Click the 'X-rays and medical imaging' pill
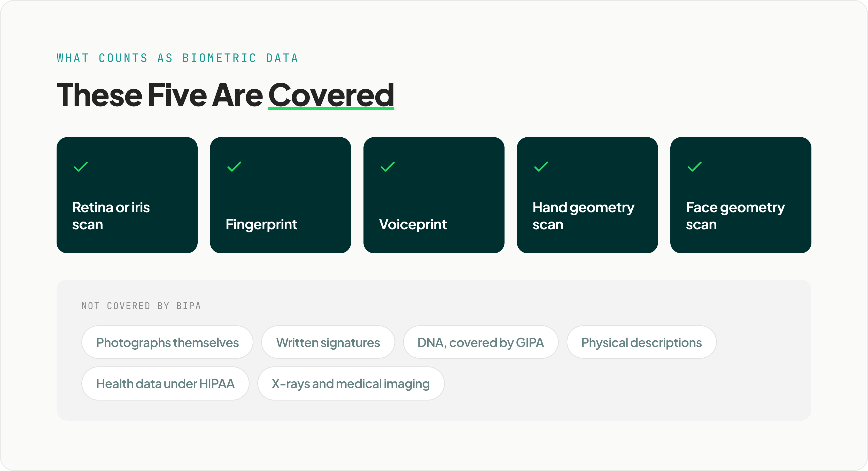868x471 pixels. tap(351, 383)
